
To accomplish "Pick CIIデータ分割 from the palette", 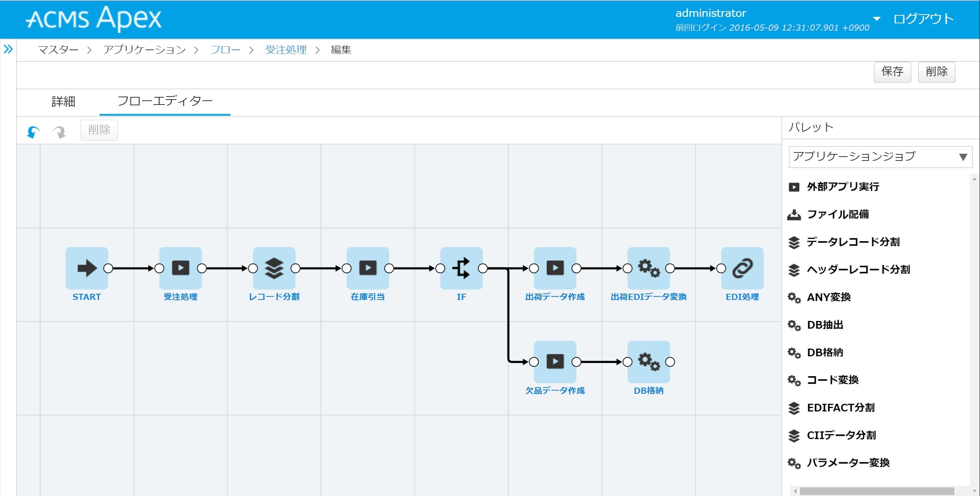I will point(832,435).
